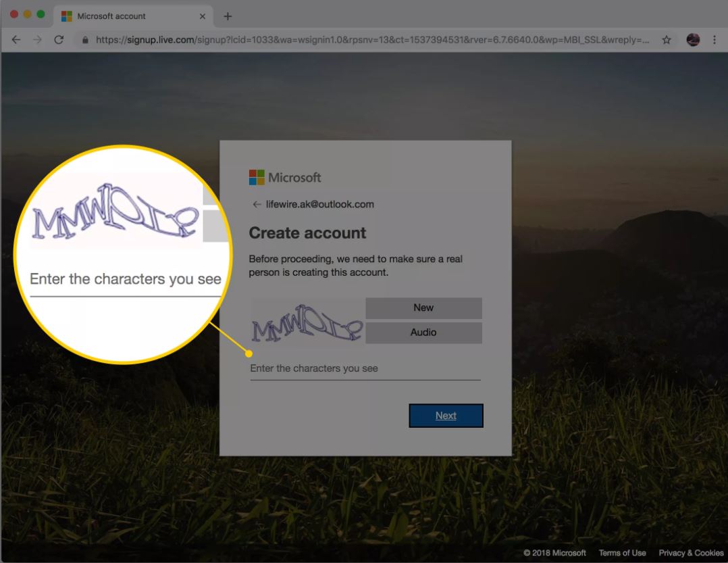Click the '© 2018 Microsoft' footer text

click(x=554, y=553)
